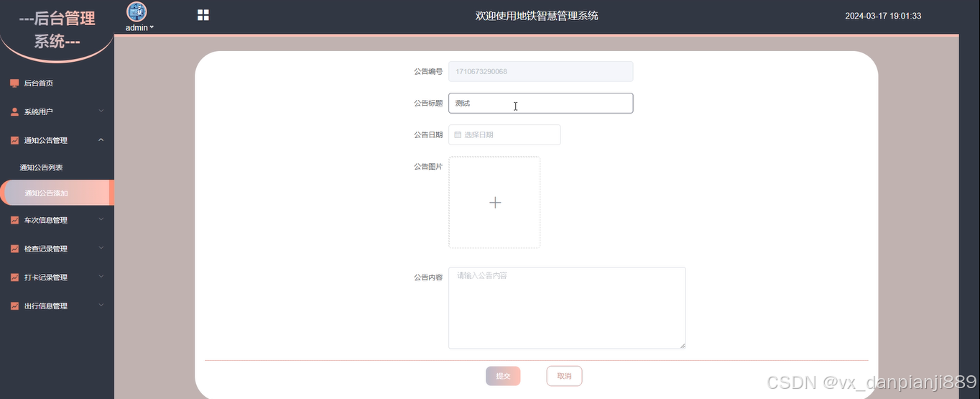Click the 公告图片 label
980x399 pixels.
(428, 166)
